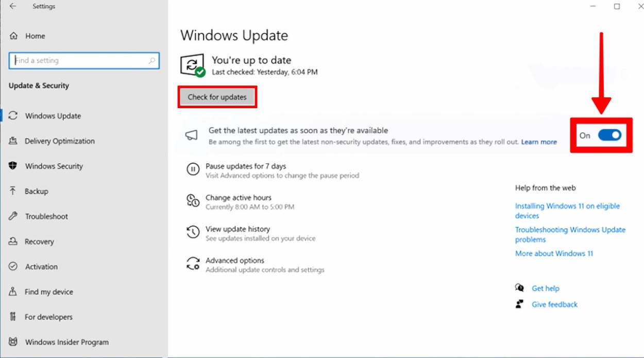Click the Activation checkmark icon

(x=13, y=266)
